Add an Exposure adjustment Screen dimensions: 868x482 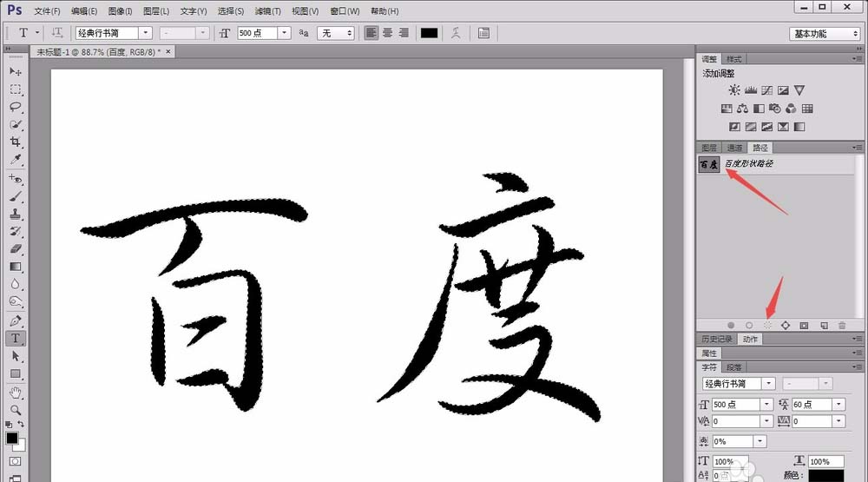coord(783,90)
